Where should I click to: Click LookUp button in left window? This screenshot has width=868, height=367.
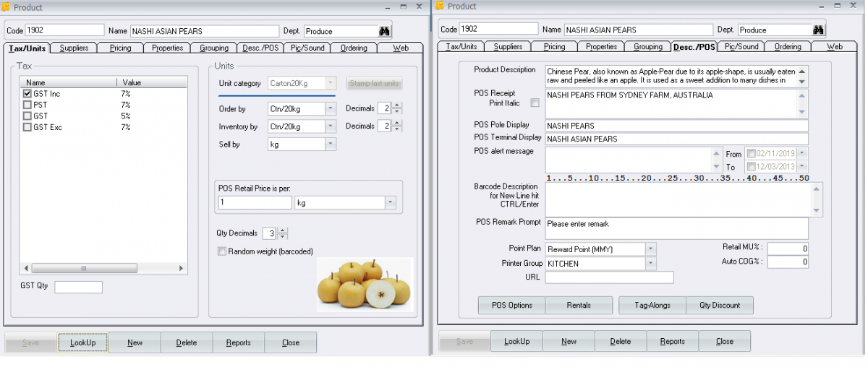pos(83,342)
